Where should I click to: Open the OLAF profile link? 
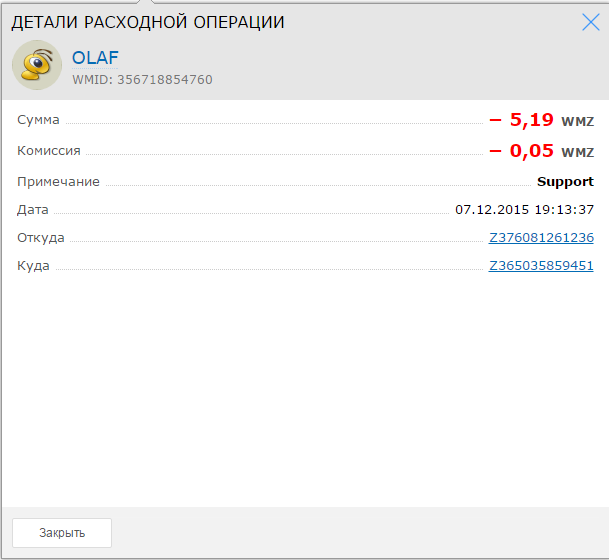tap(95, 58)
